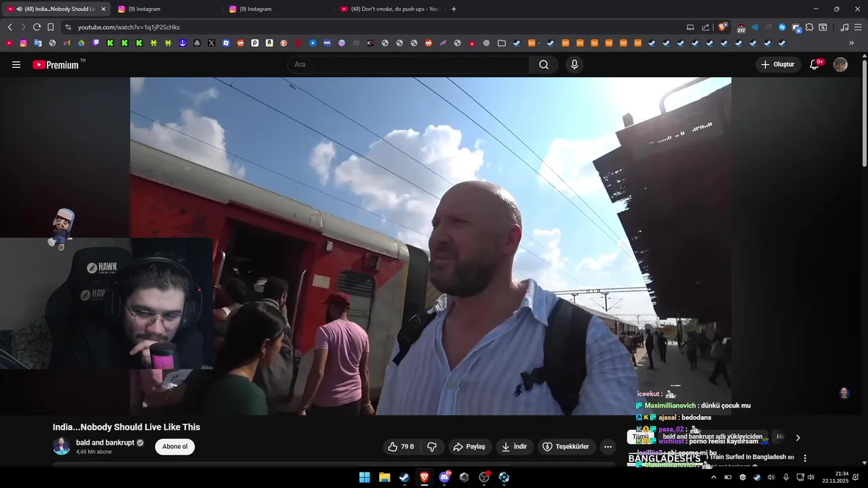Open YouTube notifications bell
Image resolution: width=868 pixels, height=488 pixels.
click(815, 64)
